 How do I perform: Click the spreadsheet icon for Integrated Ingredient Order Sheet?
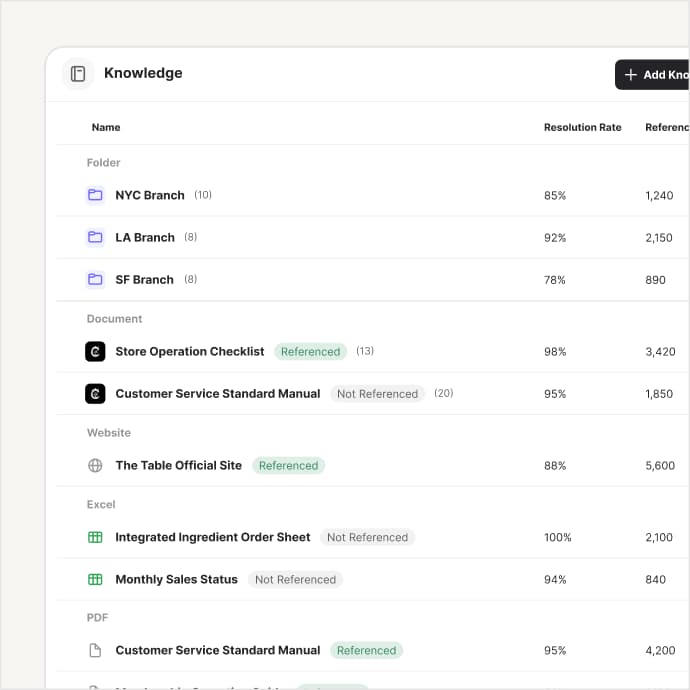click(x=95, y=537)
